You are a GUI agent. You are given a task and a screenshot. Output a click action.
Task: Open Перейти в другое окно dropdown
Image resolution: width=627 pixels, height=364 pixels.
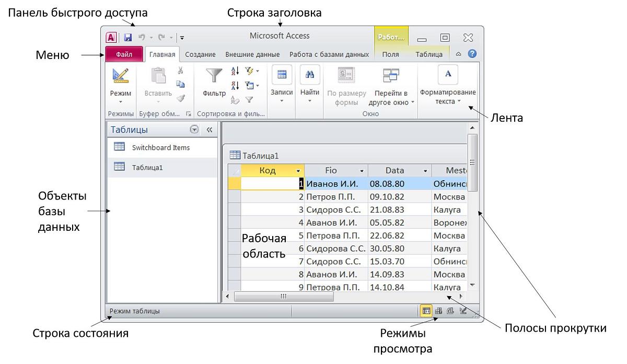coord(391,86)
